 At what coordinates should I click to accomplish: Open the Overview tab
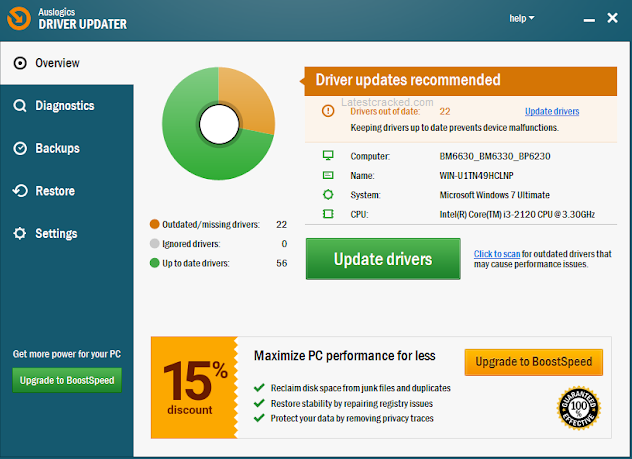pos(67,63)
